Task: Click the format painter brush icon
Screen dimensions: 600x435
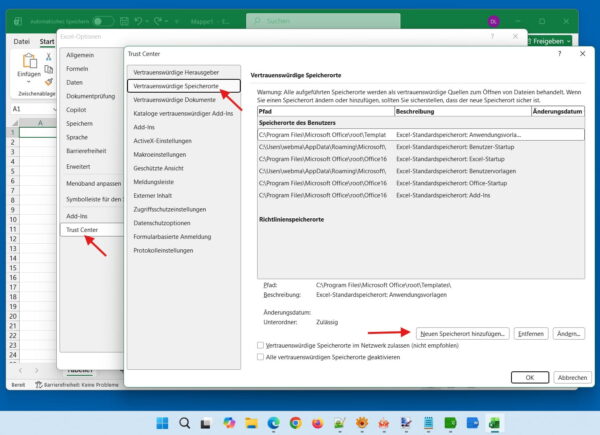Action: [49, 81]
